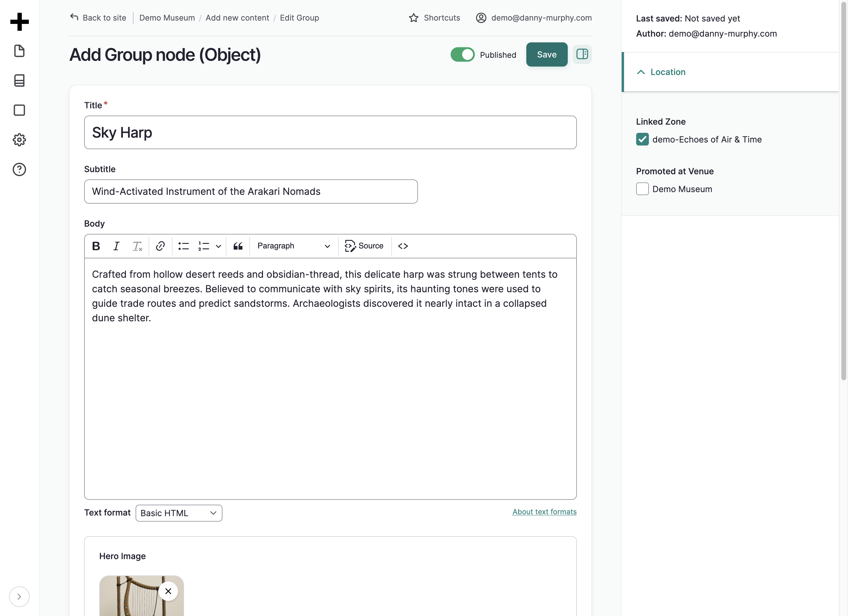This screenshot has width=848, height=616.
Task: Open About text formats link
Action: (544, 512)
